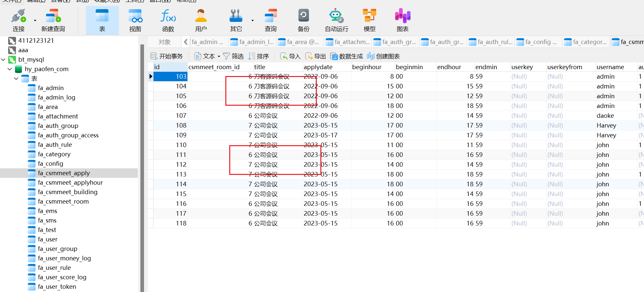Open the 文本 text dropdown arrow
644x292 pixels.
point(219,56)
